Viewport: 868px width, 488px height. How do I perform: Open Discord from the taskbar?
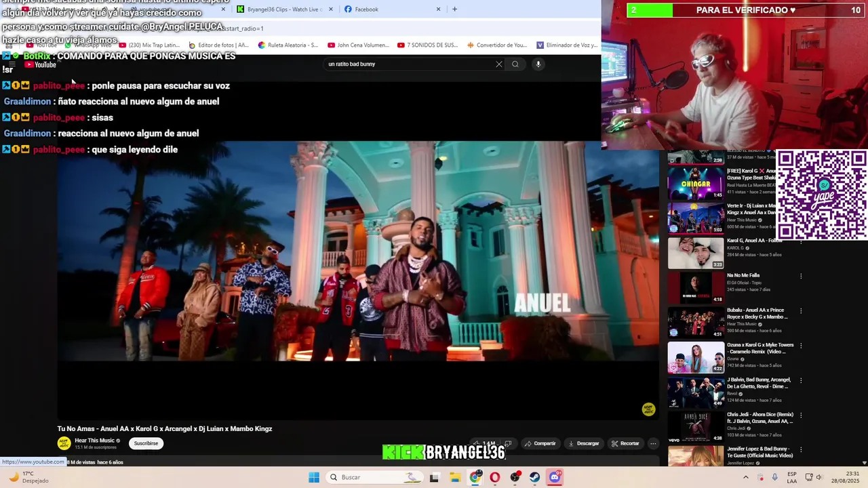(x=555, y=477)
